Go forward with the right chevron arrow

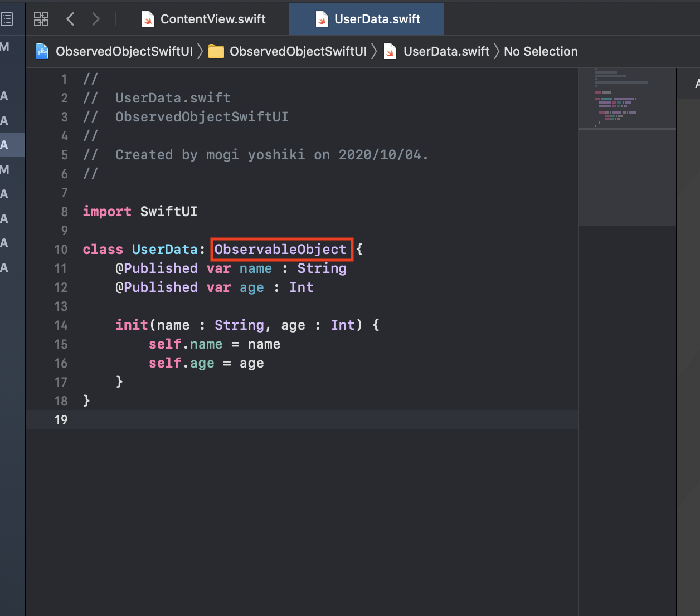point(96,19)
